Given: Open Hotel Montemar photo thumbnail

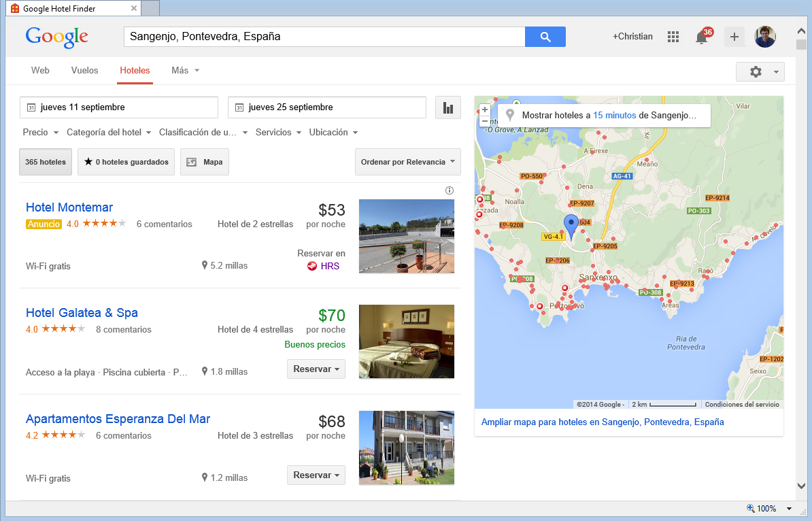Looking at the screenshot, I should (x=407, y=236).
